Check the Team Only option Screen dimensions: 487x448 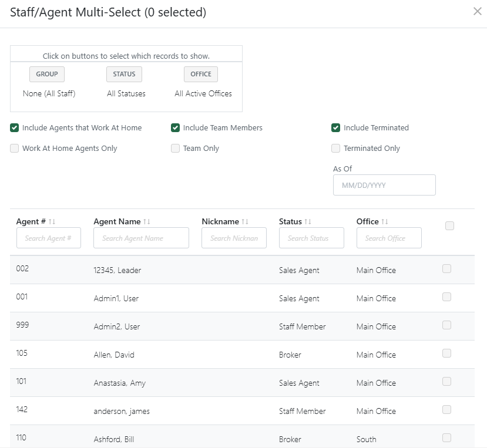click(175, 149)
